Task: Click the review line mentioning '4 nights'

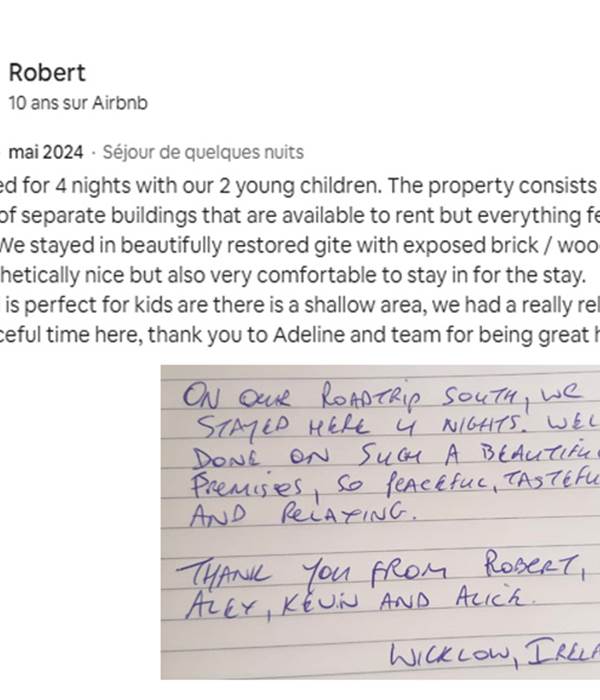Action: (300, 186)
